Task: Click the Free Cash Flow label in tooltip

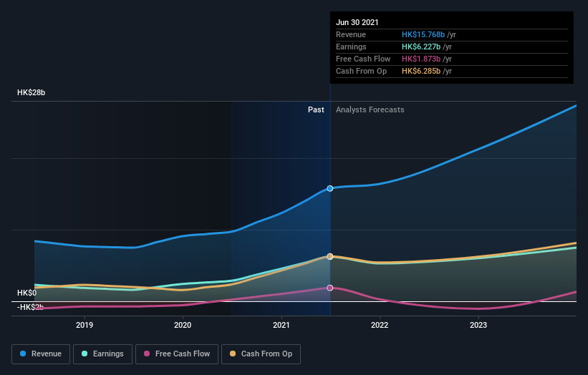Action: tap(363, 59)
